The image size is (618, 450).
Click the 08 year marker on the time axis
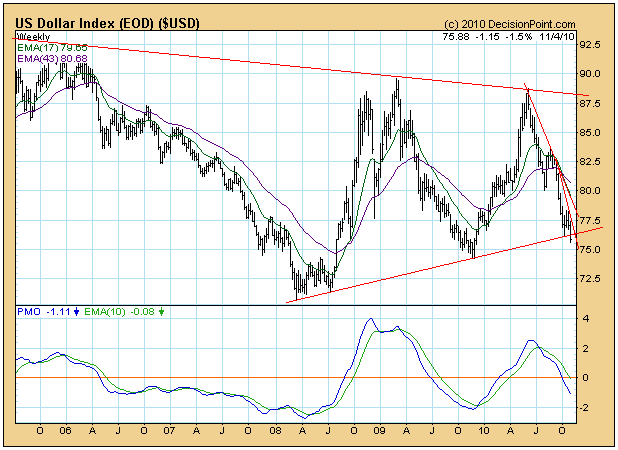(274, 431)
